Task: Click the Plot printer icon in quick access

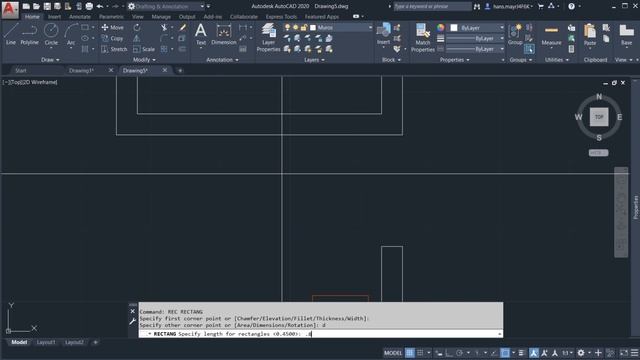Action: (x=89, y=6)
